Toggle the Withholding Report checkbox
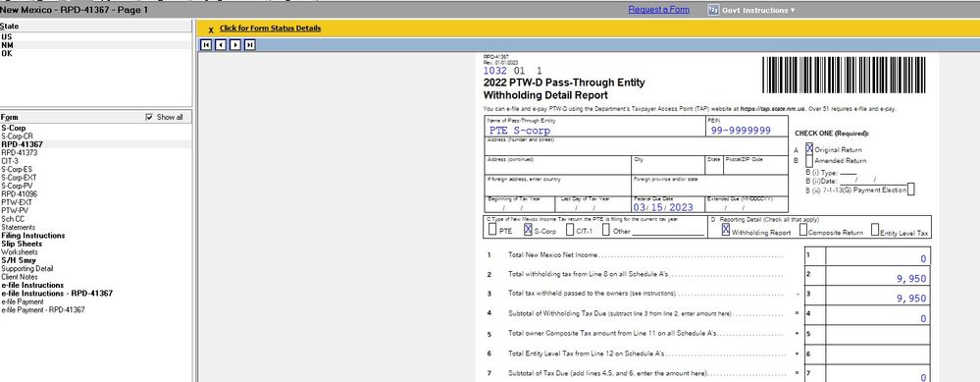The image size is (980, 382). coord(726,230)
